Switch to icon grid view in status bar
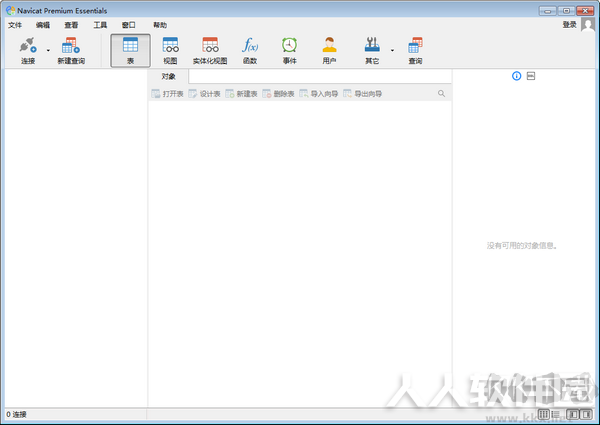The height and width of the screenshot is (425, 600). 543,414
